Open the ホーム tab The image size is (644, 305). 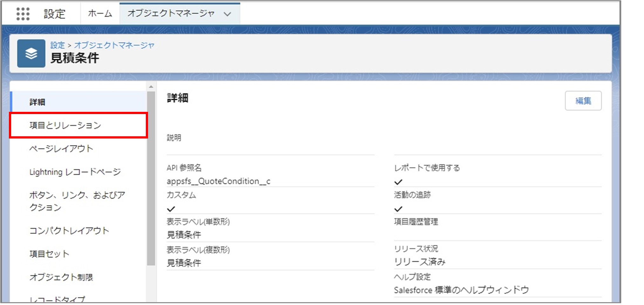[x=100, y=14]
